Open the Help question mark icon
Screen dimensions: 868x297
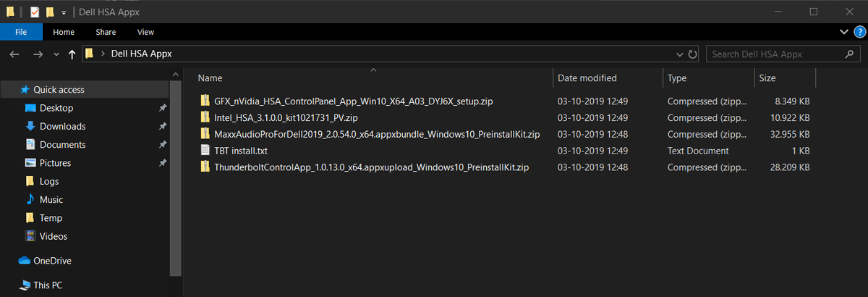tap(859, 32)
